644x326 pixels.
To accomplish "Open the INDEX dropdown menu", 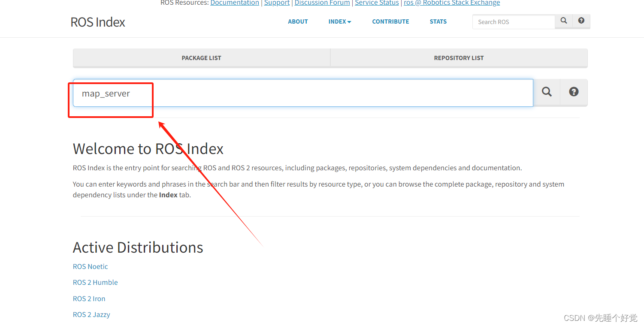I will tap(340, 21).
